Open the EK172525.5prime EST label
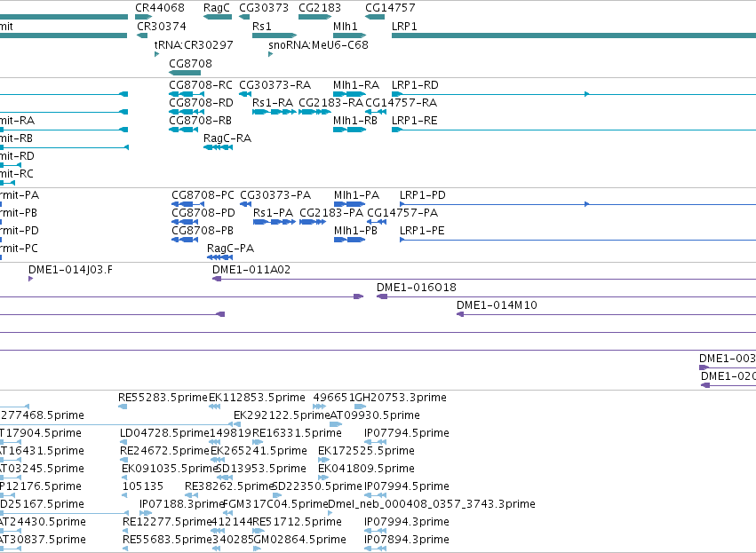The height and width of the screenshot is (553, 756). click(x=366, y=451)
